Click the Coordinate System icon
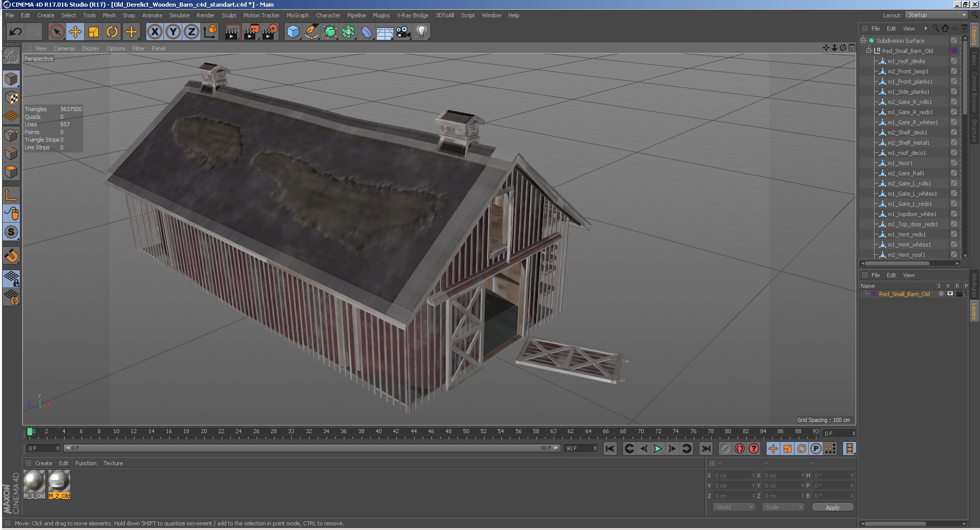This screenshot has width=980, height=530. [210, 32]
